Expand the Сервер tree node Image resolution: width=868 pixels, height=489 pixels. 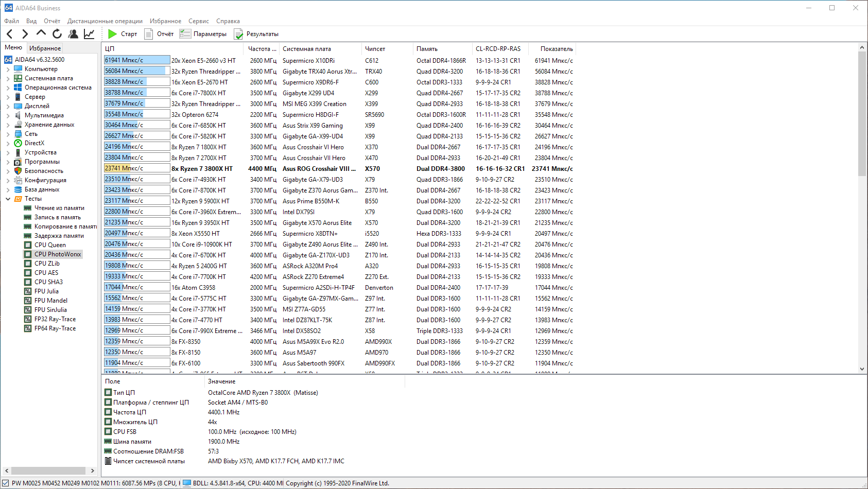[8, 97]
